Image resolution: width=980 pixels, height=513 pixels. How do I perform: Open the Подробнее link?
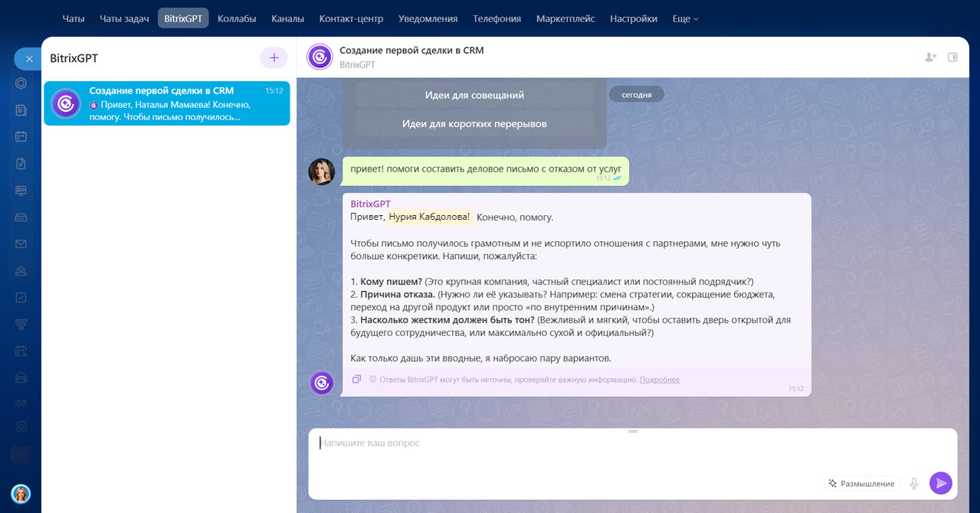(660, 380)
